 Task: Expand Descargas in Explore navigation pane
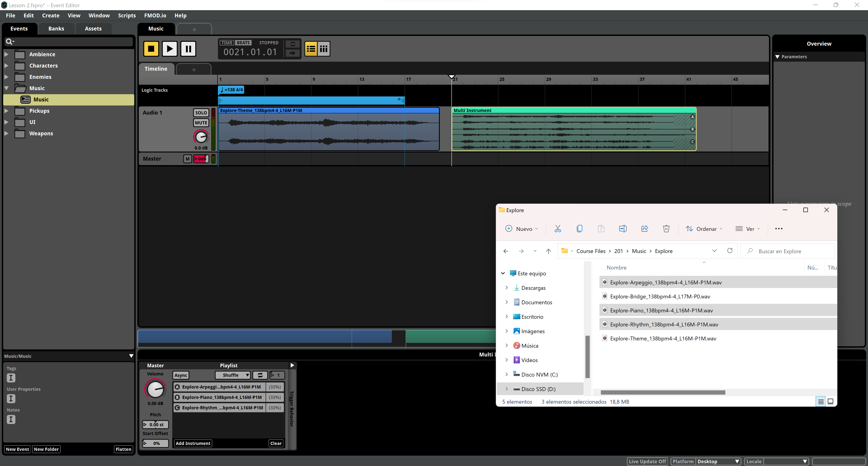click(506, 288)
